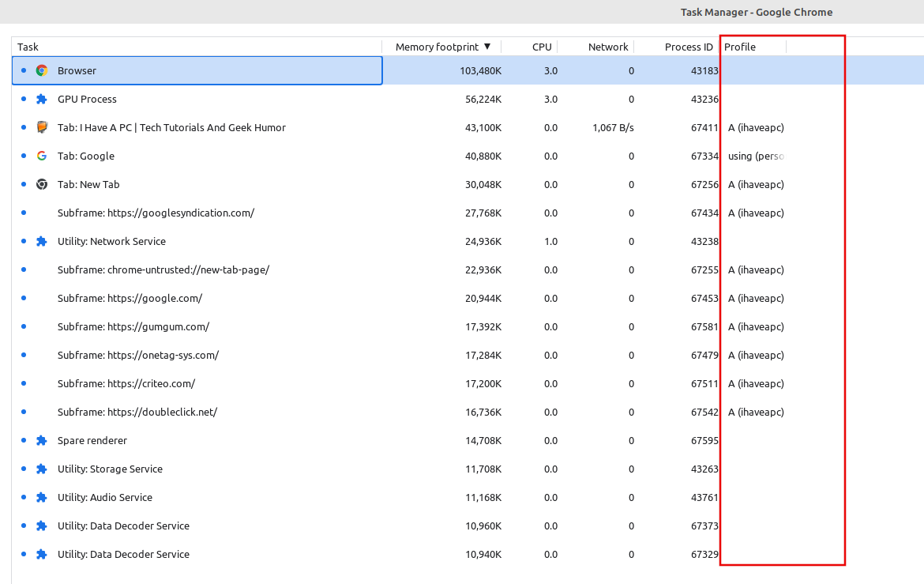
Task: Click the Chrome logo icon in Browser row
Action: [x=42, y=71]
